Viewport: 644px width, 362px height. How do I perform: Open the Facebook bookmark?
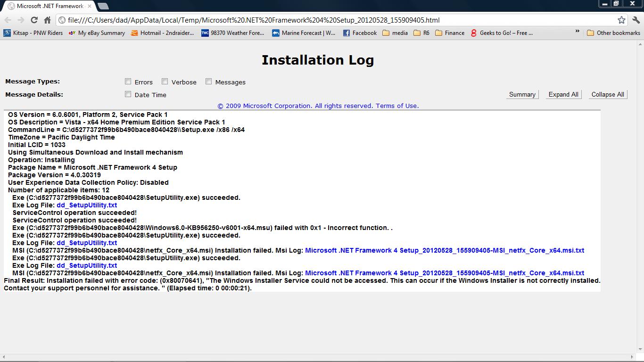click(x=360, y=33)
